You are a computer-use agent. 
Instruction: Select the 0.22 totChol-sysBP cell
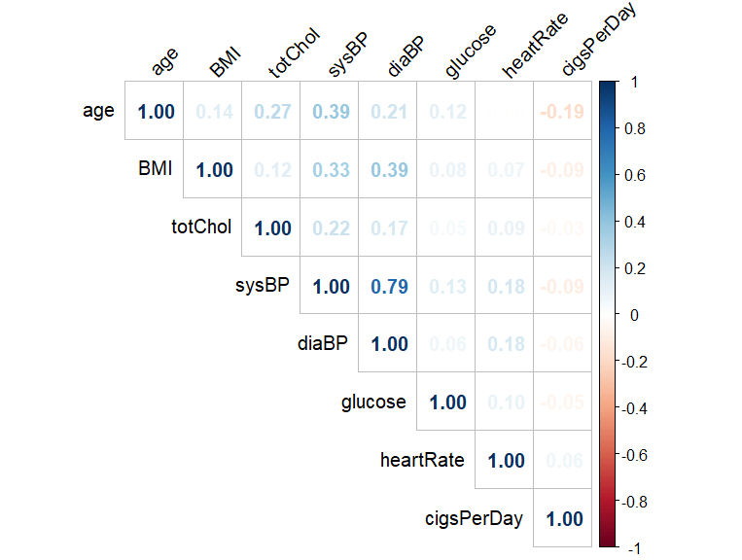click(x=331, y=228)
